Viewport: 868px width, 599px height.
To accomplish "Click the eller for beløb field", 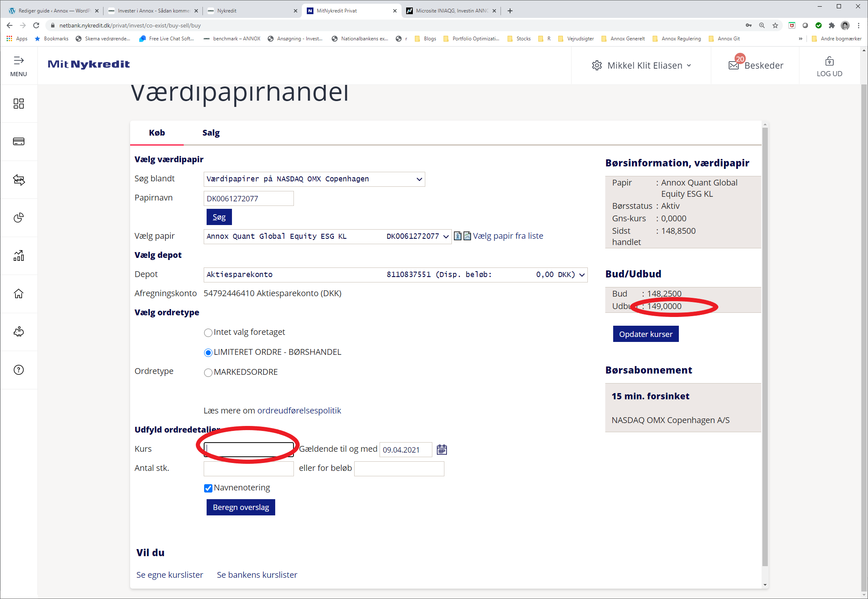I will [399, 469].
